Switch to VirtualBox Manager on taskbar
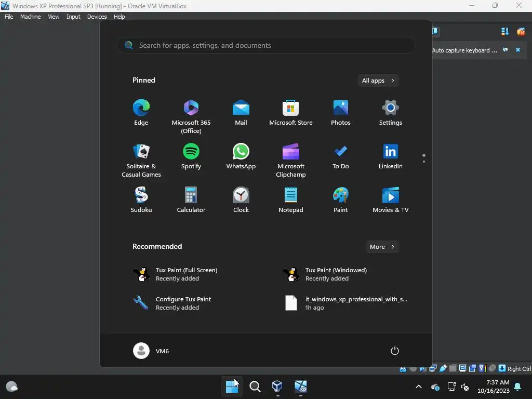The height and width of the screenshot is (399, 532). [277, 387]
